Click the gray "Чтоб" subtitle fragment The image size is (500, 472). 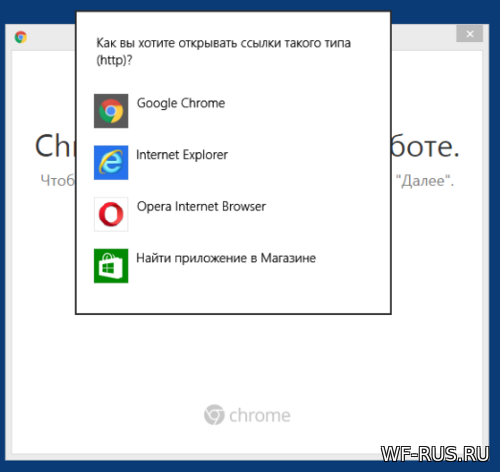58,181
